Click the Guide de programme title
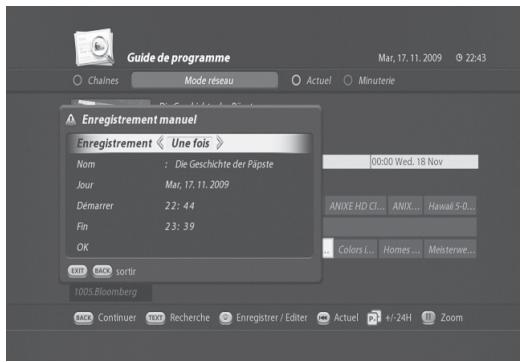521x362 pixels. tap(178, 58)
